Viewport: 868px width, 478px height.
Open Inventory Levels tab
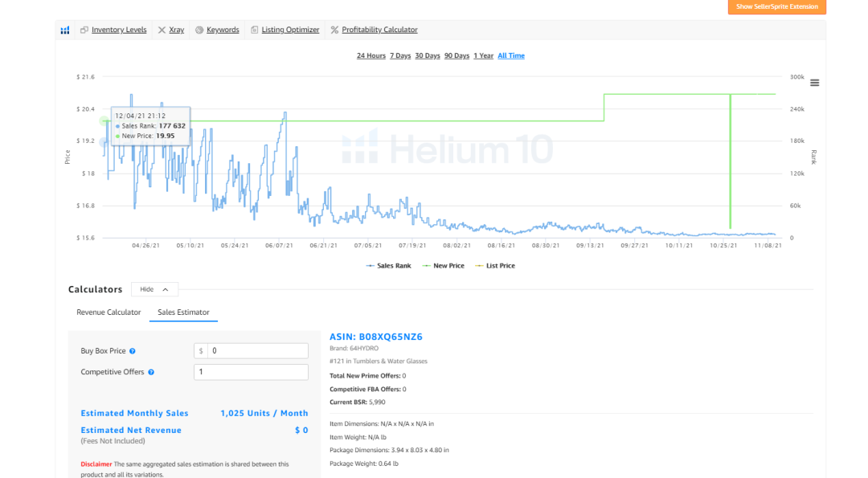119,30
